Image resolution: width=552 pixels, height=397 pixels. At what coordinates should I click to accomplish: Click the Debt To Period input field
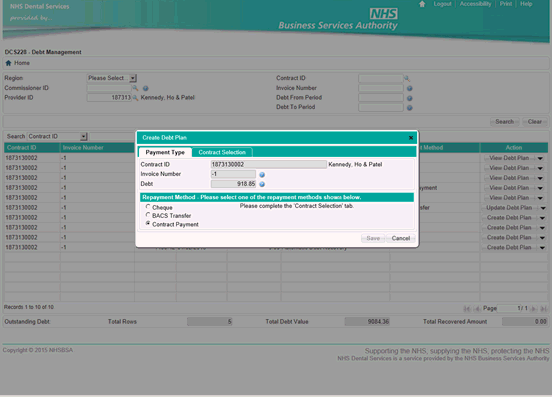tap(381, 107)
